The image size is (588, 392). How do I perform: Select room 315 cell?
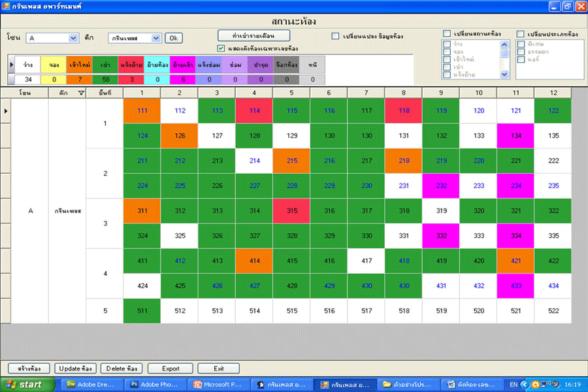[x=291, y=210]
